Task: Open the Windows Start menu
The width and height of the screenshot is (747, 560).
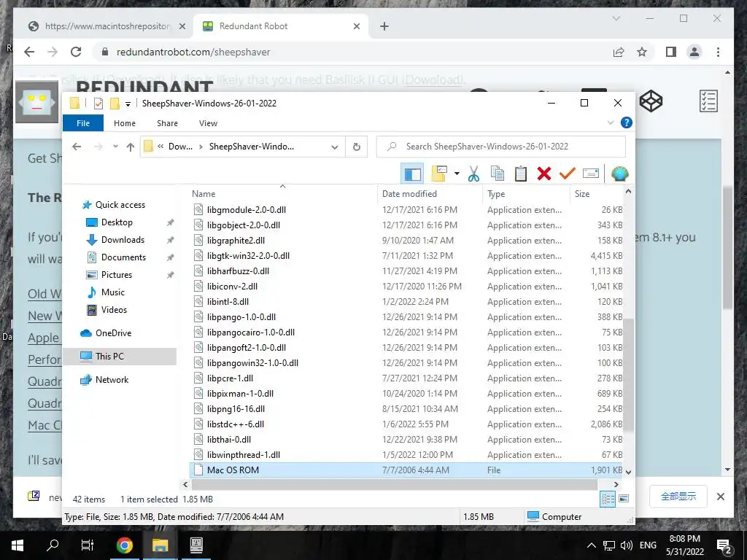Action: pos(18,545)
